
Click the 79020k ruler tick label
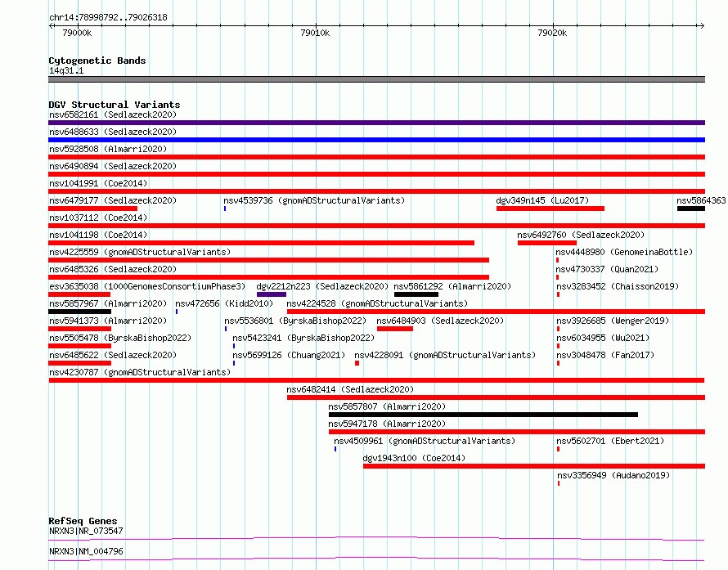552,33
